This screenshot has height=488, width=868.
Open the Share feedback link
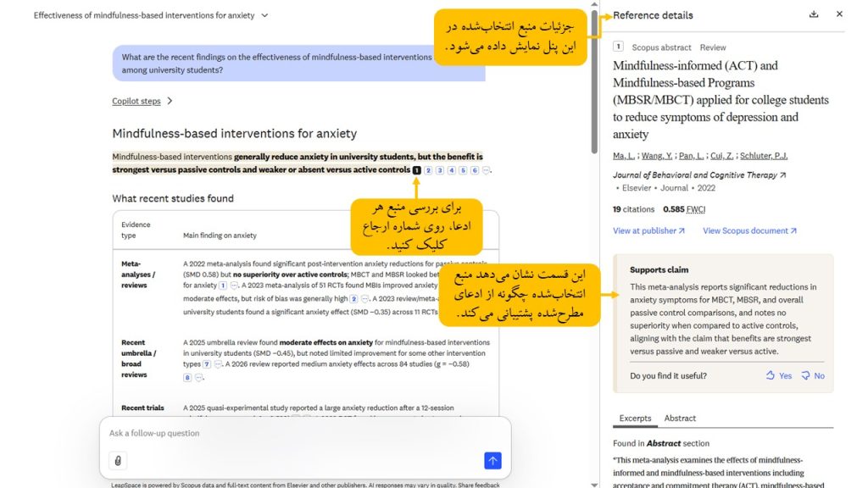pos(479,485)
